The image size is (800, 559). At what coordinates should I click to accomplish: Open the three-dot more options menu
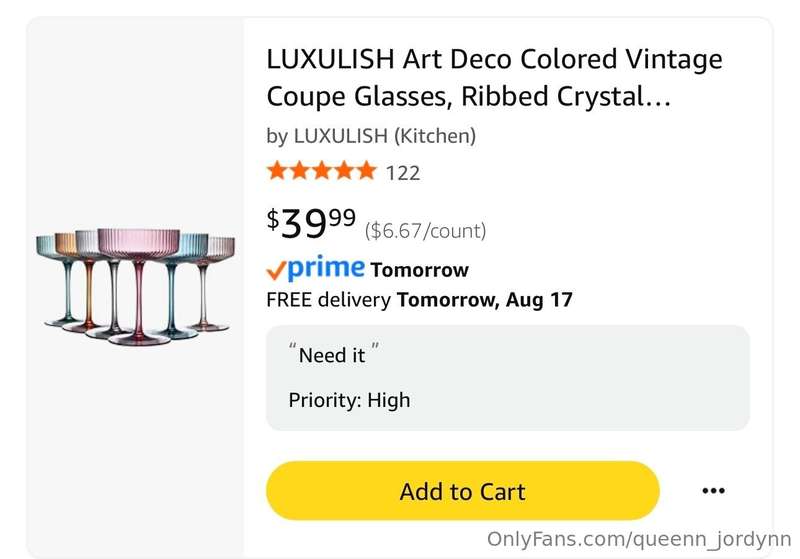[713, 491]
